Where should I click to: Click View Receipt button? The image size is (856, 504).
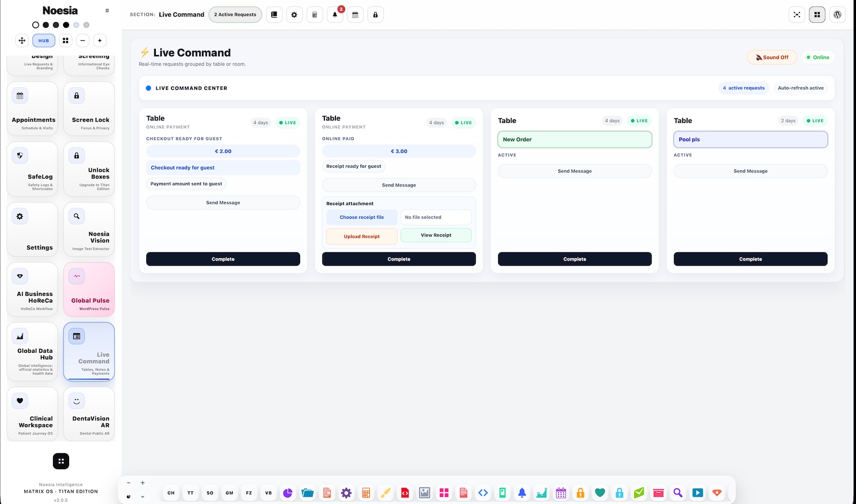[x=436, y=235]
